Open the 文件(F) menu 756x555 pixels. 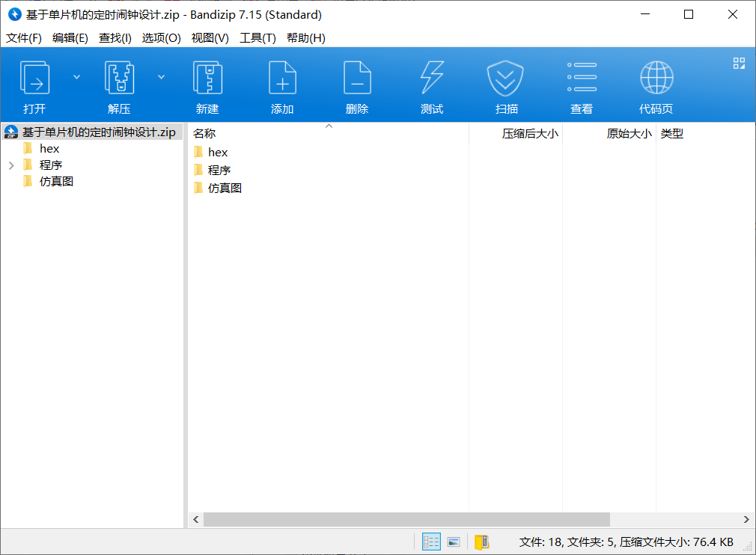[24, 38]
